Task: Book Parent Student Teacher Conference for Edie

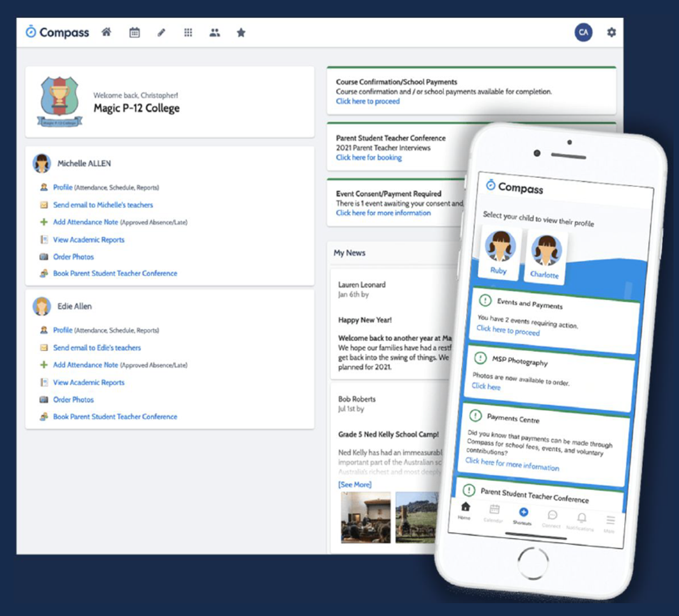Action: click(115, 417)
